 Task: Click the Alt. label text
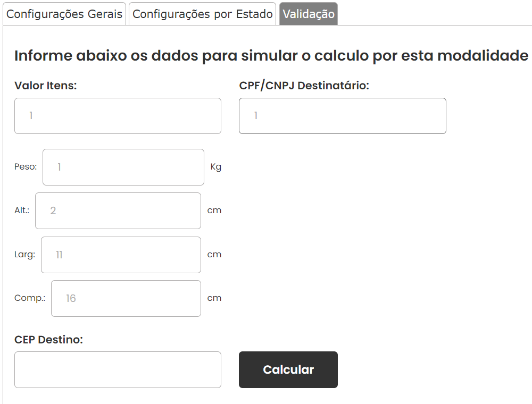(x=22, y=211)
